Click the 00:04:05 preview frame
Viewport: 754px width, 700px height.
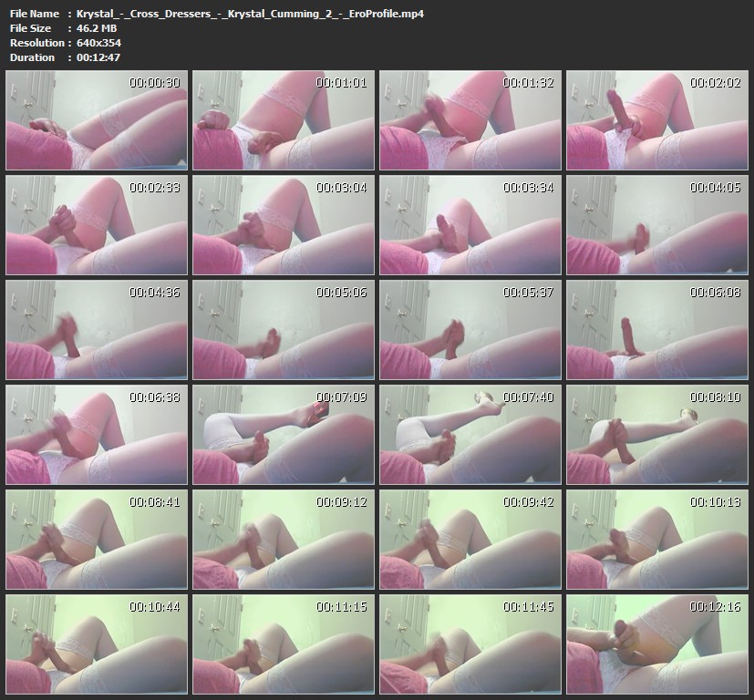pyautogui.click(x=656, y=225)
